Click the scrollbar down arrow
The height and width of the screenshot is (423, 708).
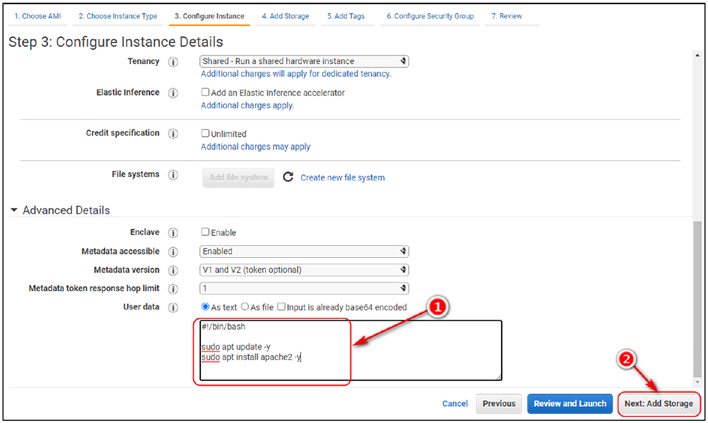pos(698,382)
